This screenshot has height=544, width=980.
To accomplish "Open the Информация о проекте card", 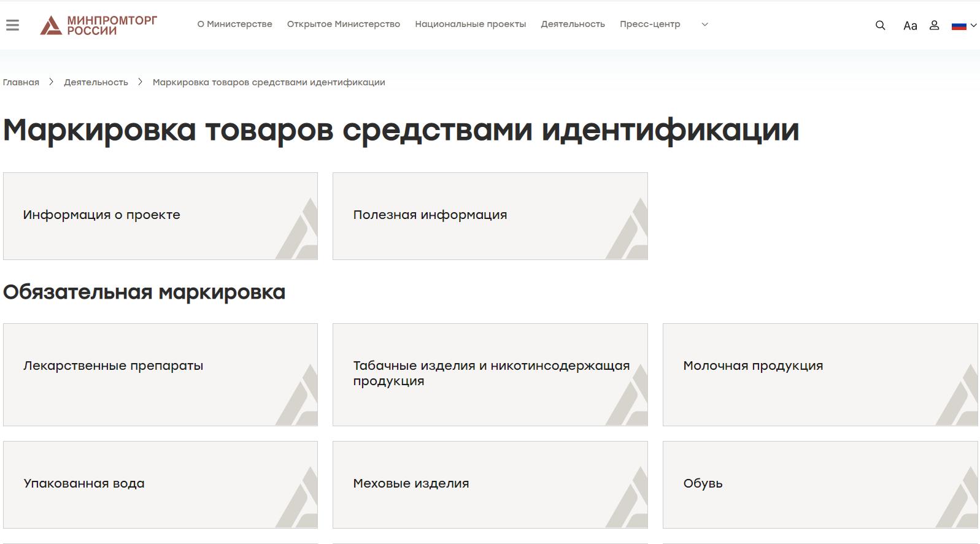I will 160,216.
